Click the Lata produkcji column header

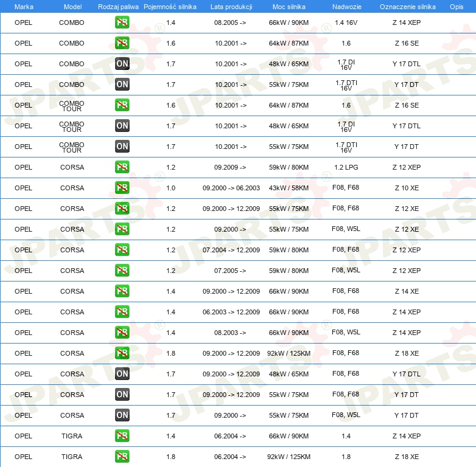pyautogui.click(x=231, y=7)
